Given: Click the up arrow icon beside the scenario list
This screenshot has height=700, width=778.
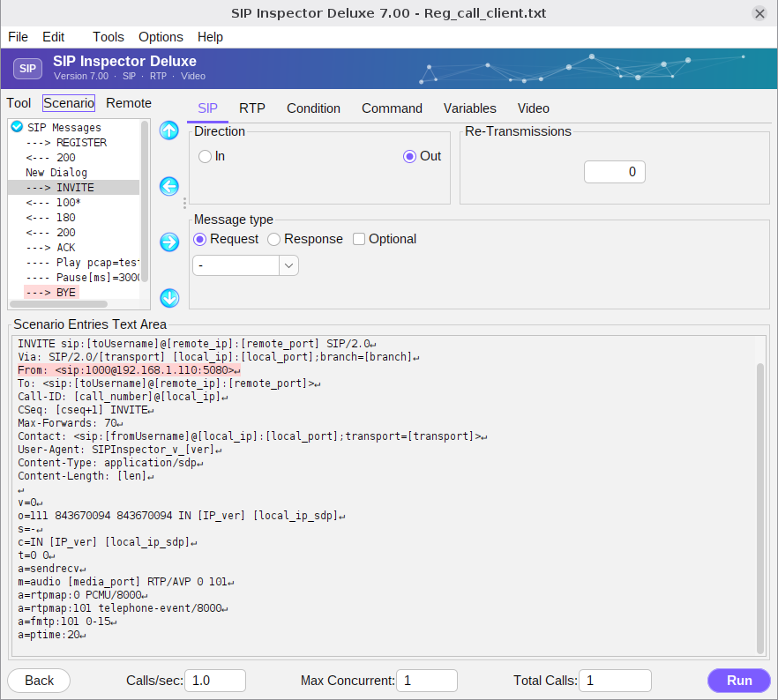Looking at the screenshot, I should click(169, 130).
